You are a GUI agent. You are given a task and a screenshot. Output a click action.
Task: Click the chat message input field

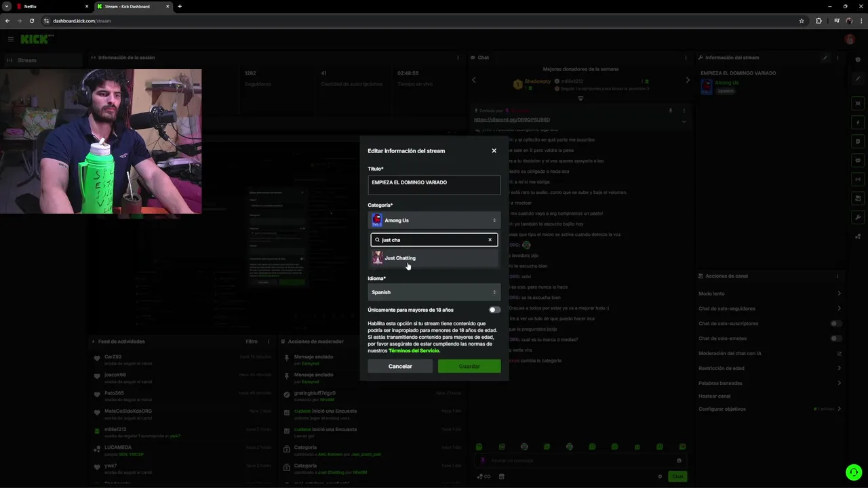click(x=580, y=461)
